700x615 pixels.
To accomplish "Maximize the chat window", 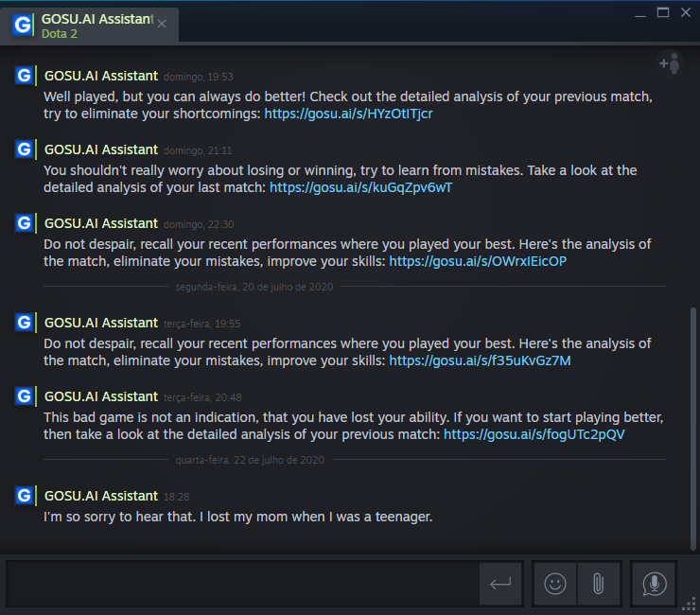I will 662,12.
